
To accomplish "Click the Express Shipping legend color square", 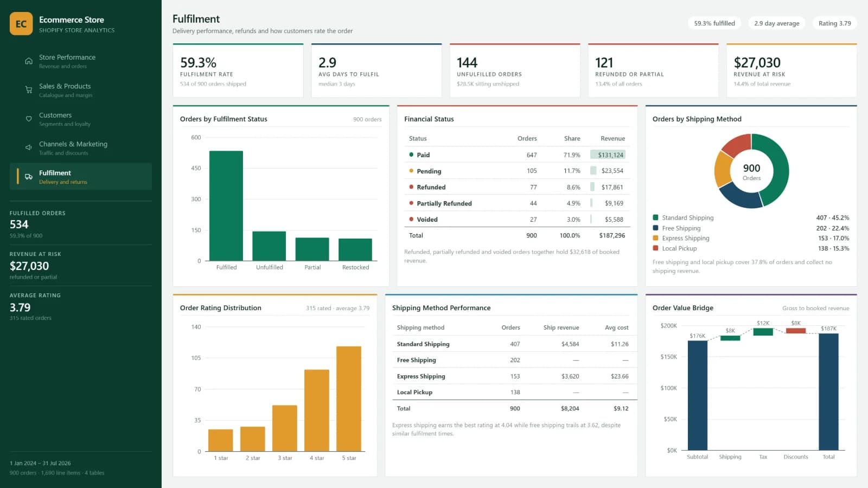I will pyautogui.click(x=655, y=238).
